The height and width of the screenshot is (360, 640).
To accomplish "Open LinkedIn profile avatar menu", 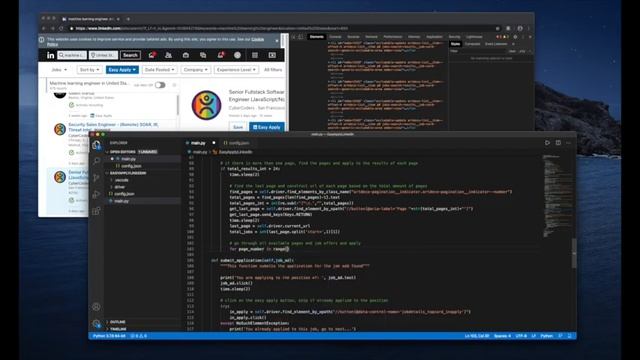I will click(237, 55).
